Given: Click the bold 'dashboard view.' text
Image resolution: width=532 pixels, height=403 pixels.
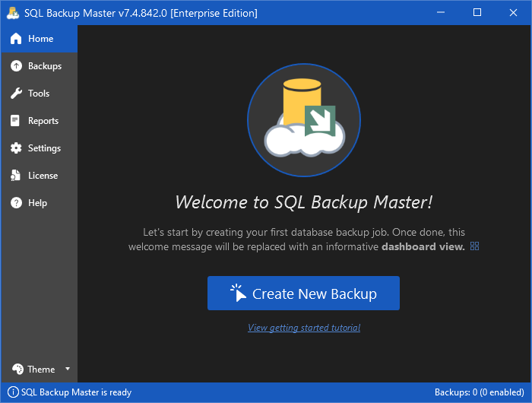Looking at the screenshot, I should click(x=423, y=246).
